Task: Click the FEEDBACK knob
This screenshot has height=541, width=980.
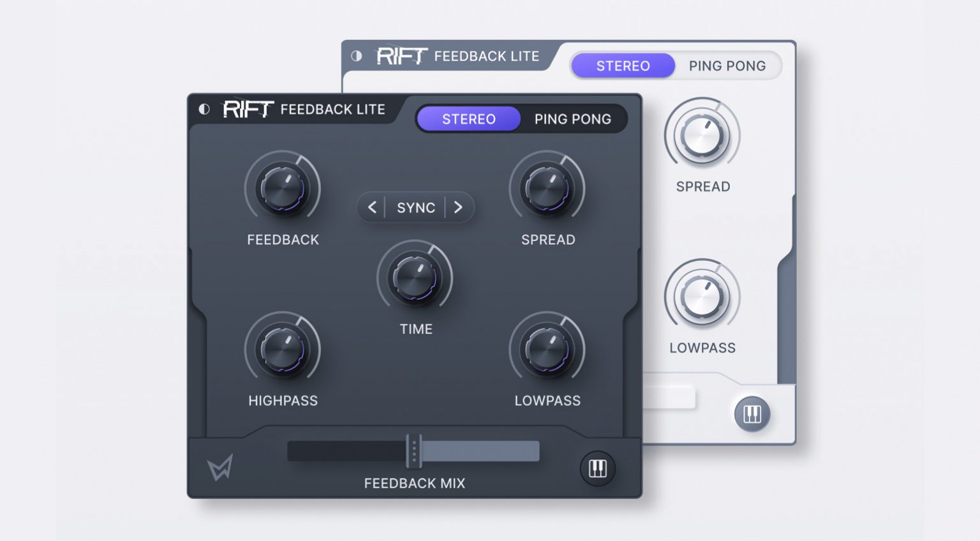Action: pyautogui.click(x=283, y=189)
